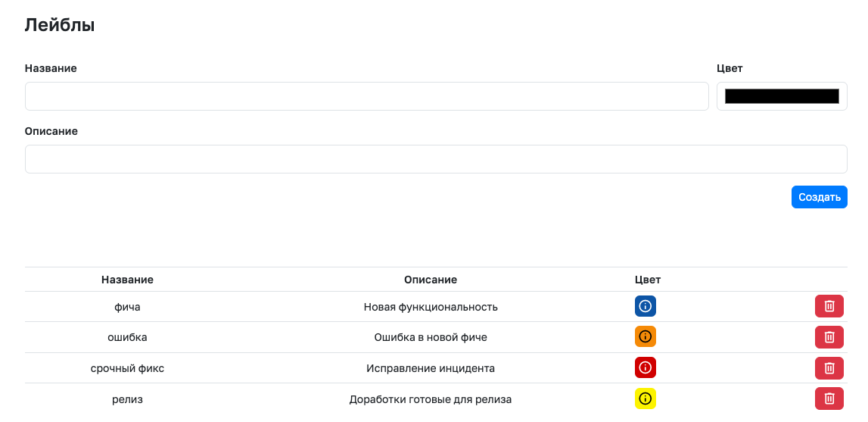Screen dimensions: 868x422
Task: Open the black Цвет color picker
Action: tap(782, 96)
